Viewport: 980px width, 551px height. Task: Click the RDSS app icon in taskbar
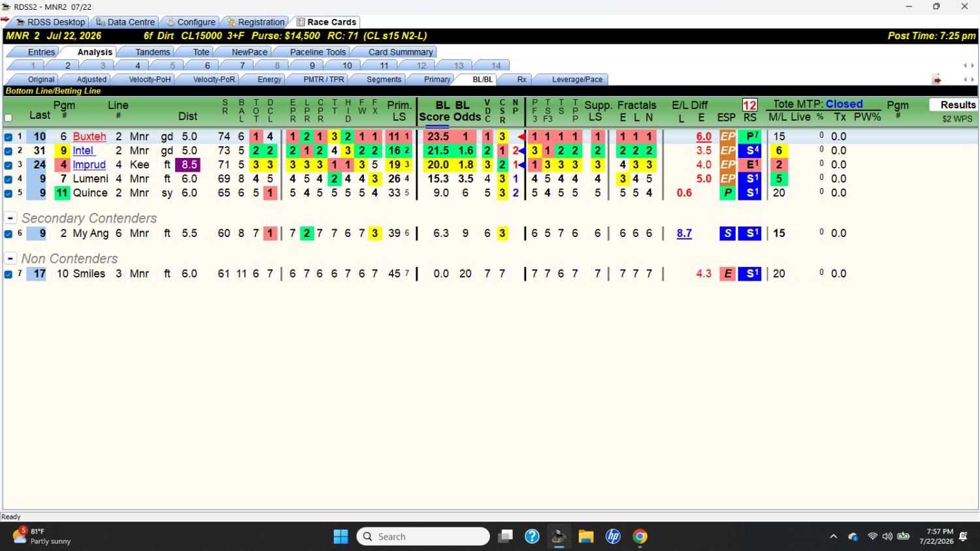559,537
